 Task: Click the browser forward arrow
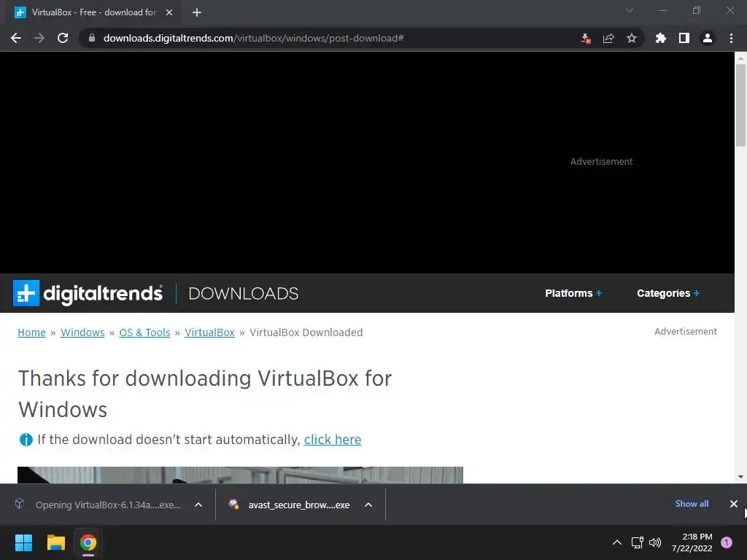(39, 38)
